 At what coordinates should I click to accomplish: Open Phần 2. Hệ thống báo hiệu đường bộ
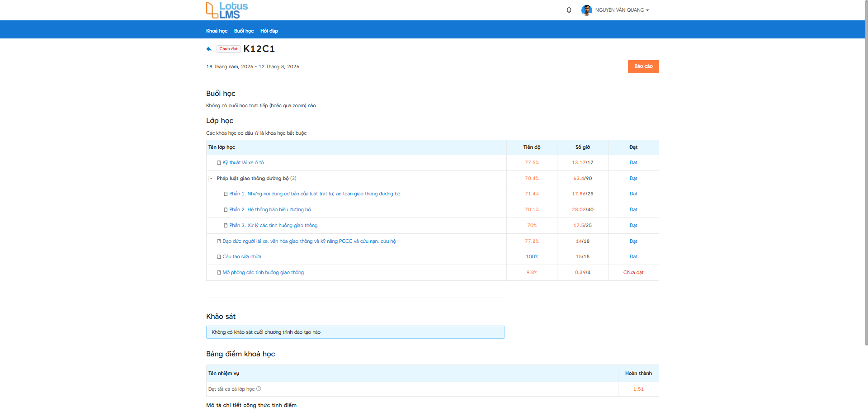coord(270,210)
